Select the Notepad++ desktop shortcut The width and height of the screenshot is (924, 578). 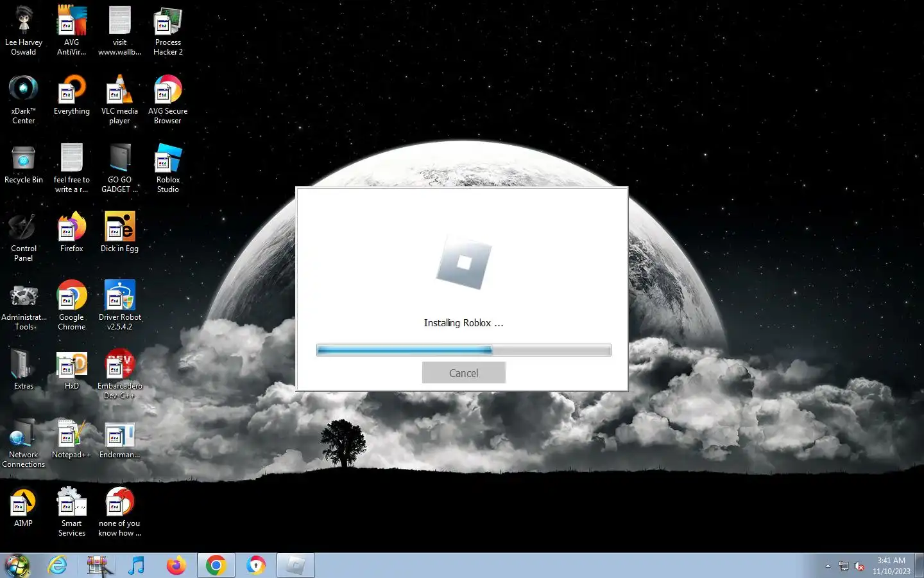(72, 439)
